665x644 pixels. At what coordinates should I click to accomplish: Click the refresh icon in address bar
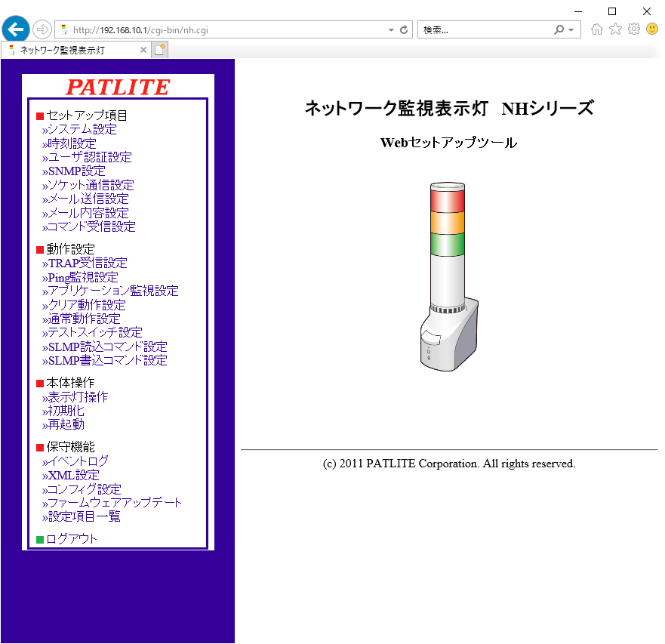[404, 29]
